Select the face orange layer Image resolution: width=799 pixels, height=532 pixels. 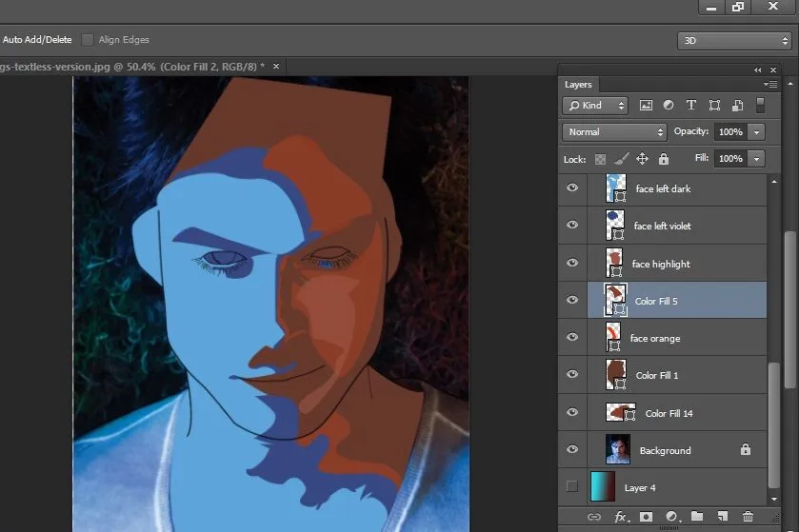(x=655, y=338)
